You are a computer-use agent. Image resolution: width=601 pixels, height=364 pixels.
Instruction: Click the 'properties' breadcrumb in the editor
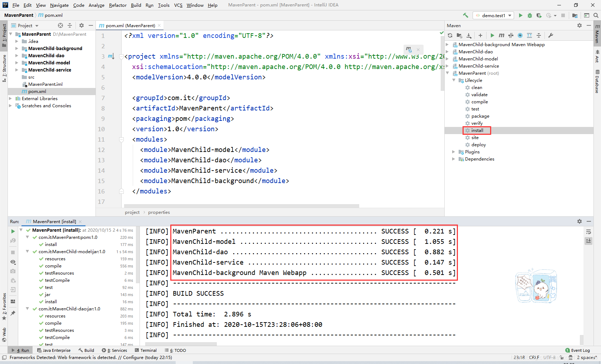[159, 212]
